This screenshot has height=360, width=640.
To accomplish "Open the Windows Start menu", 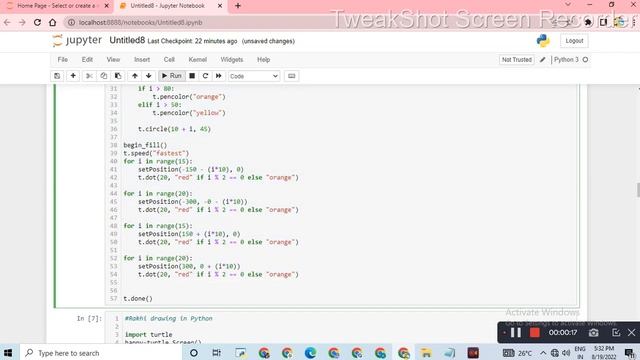I will (x=8, y=353).
